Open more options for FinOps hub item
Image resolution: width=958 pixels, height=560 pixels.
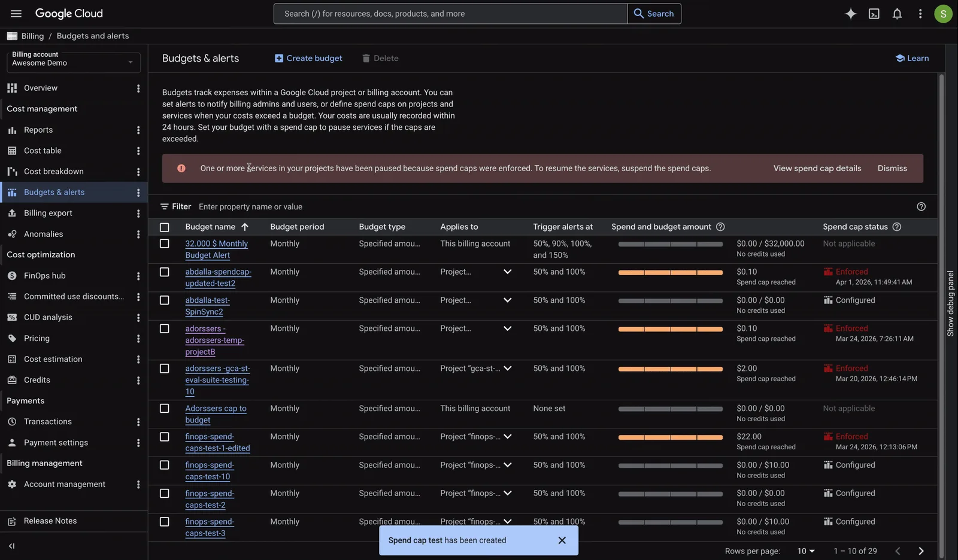click(138, 276)
